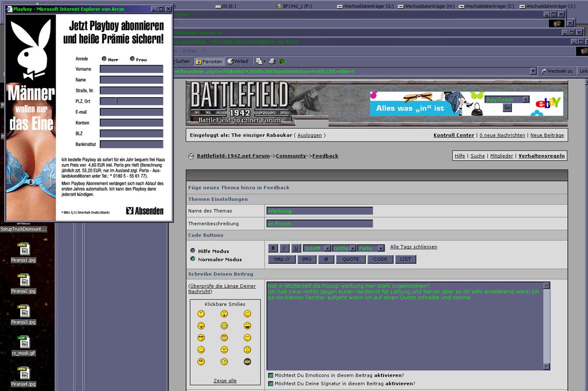Select the Piranja2.jpg desktop icon
588x391 pixels.
point(23,284)
